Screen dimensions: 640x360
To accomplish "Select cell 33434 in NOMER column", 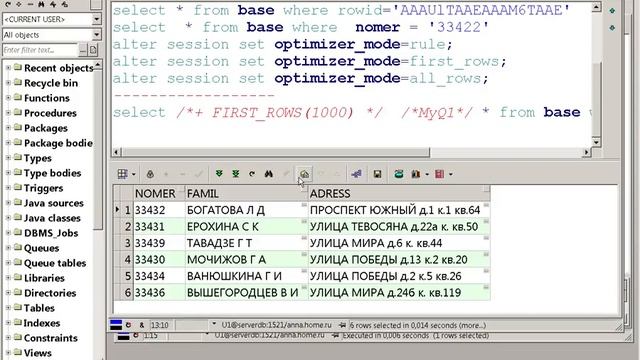I will [x=159, y=276].
